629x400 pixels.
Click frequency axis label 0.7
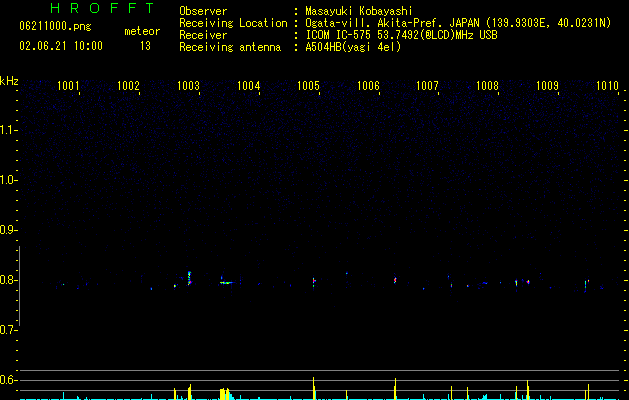(8, 330)
